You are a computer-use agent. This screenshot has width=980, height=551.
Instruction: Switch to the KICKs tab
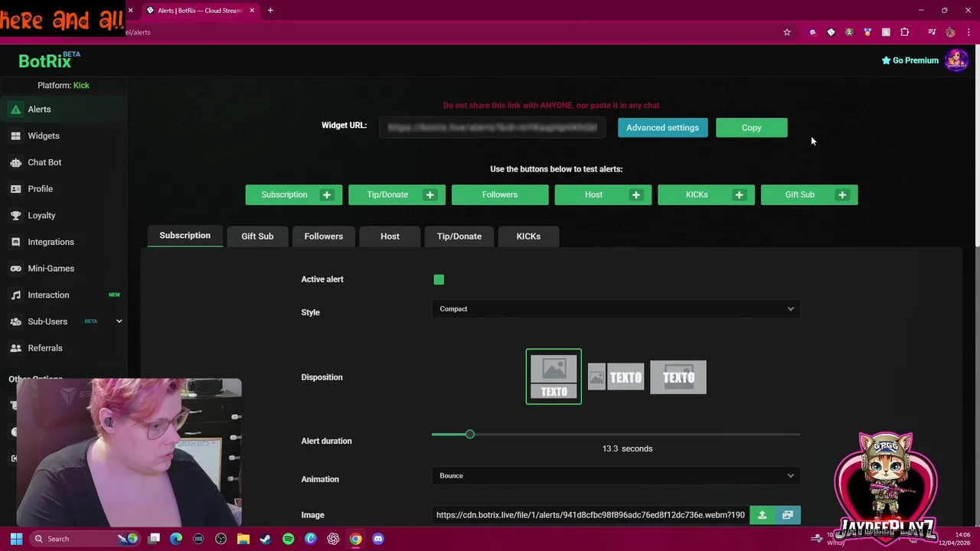coord(528,236)
